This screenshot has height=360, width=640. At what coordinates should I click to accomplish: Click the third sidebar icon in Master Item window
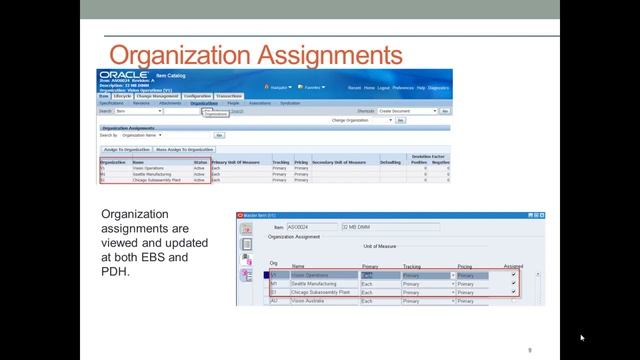pyautogui.click(x=247, y=259)
